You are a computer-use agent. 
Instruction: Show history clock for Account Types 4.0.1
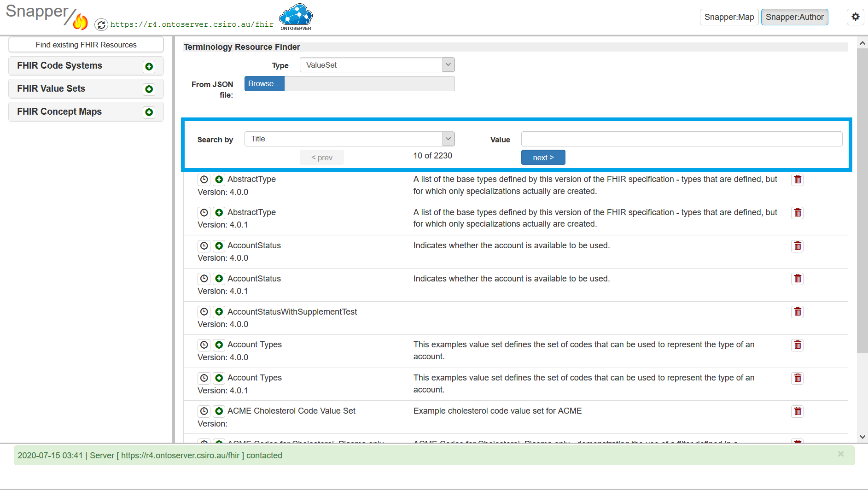click(204, 378)
